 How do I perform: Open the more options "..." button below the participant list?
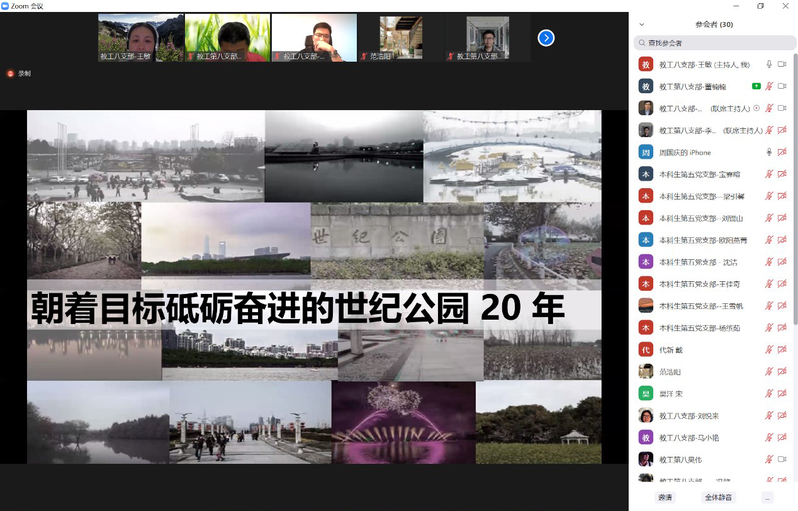tap(767, 497)
